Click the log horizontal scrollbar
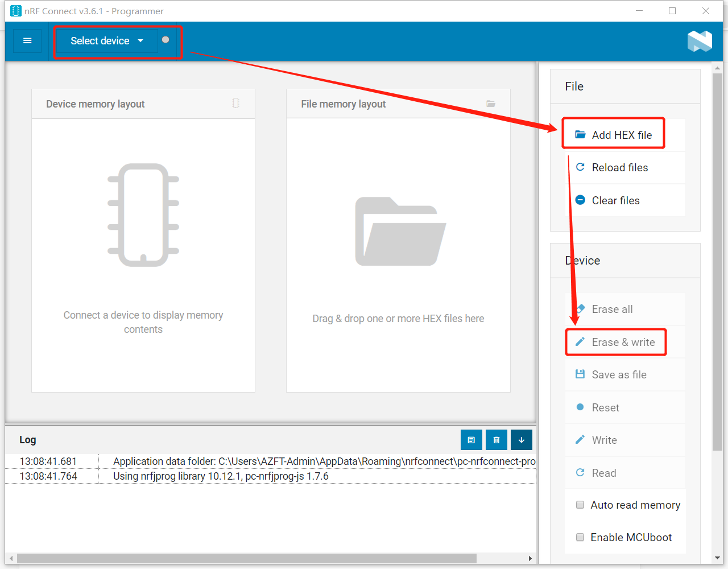Viewport: 728px width, 569px height. pos(247,558)
